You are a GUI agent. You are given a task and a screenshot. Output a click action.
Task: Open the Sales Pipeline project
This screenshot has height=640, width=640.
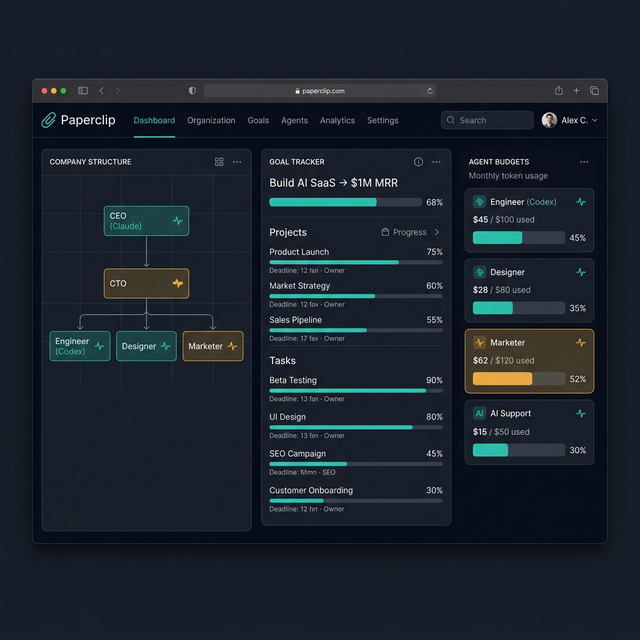coord(296,320)
